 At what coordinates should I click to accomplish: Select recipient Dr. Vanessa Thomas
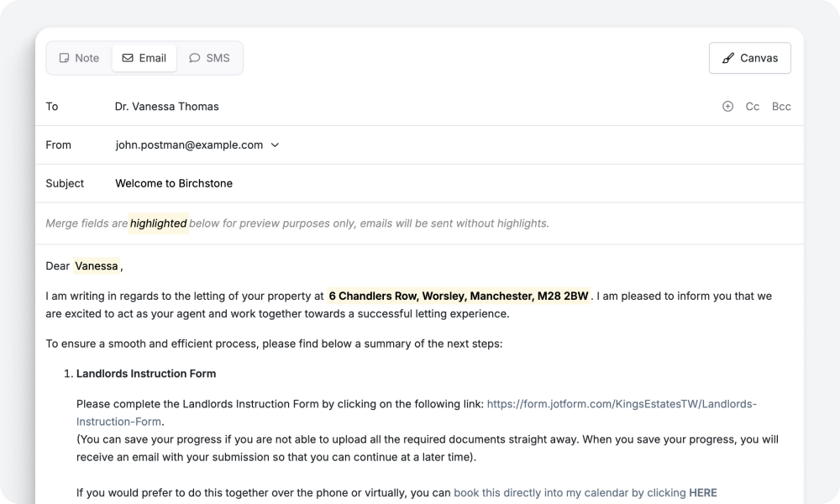pyautogui.click(x=165, y=107)
